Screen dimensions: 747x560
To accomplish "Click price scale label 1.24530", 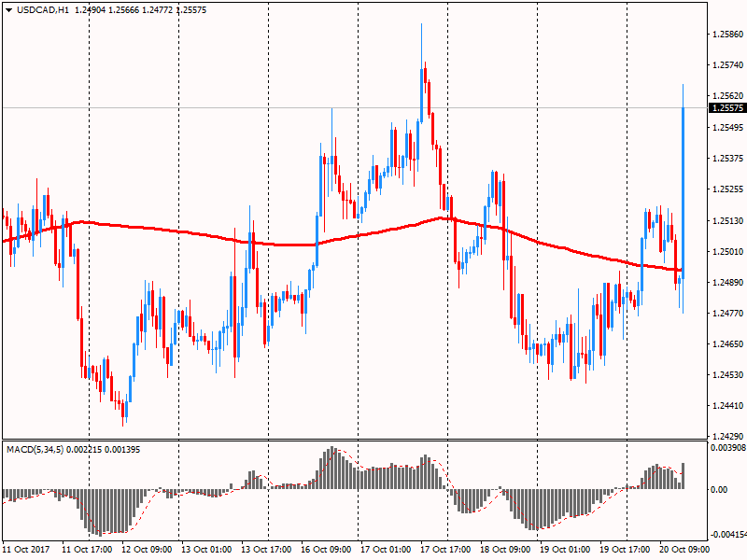I will point(727,375).
